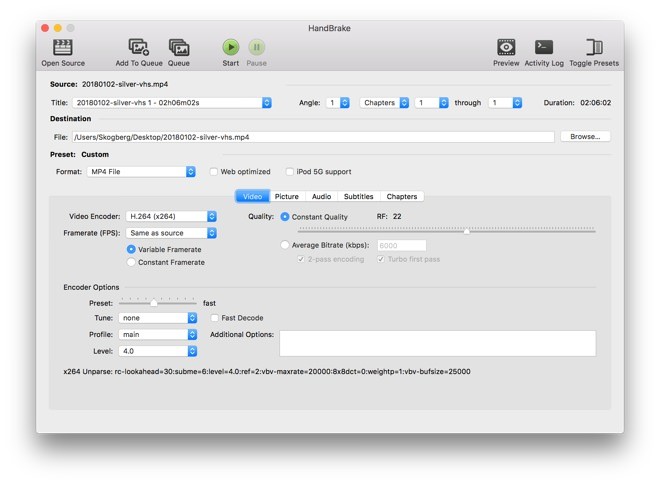Click the Open Source clapperboard icon
This screenshot has height=485, width=660.
tap(63, 47)
